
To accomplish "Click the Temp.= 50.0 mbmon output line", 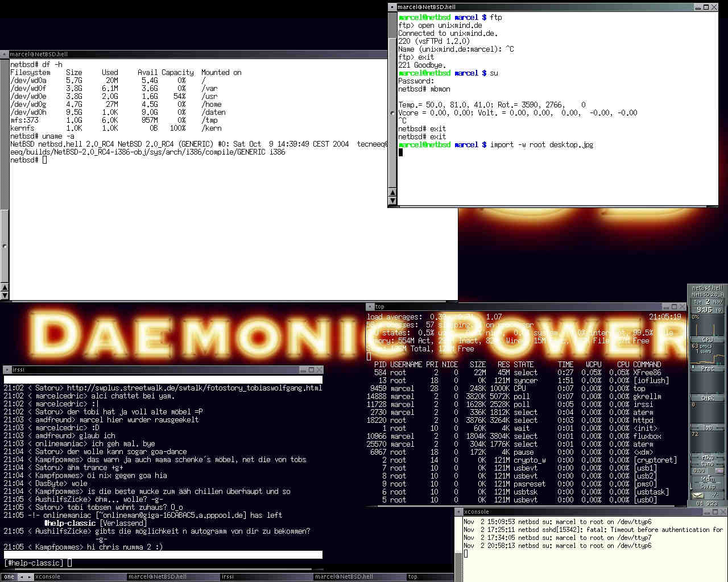I will pos(492,105).
